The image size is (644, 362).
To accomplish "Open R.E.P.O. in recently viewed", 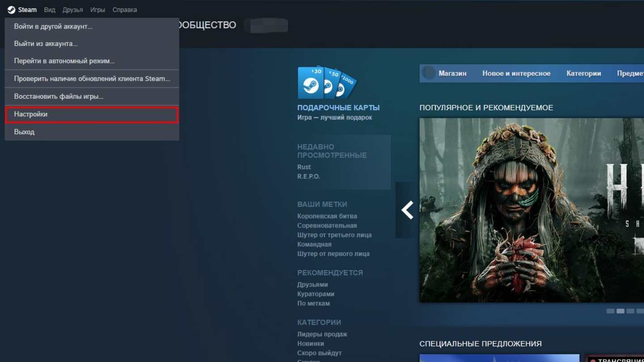I will (x=309, y=176).
